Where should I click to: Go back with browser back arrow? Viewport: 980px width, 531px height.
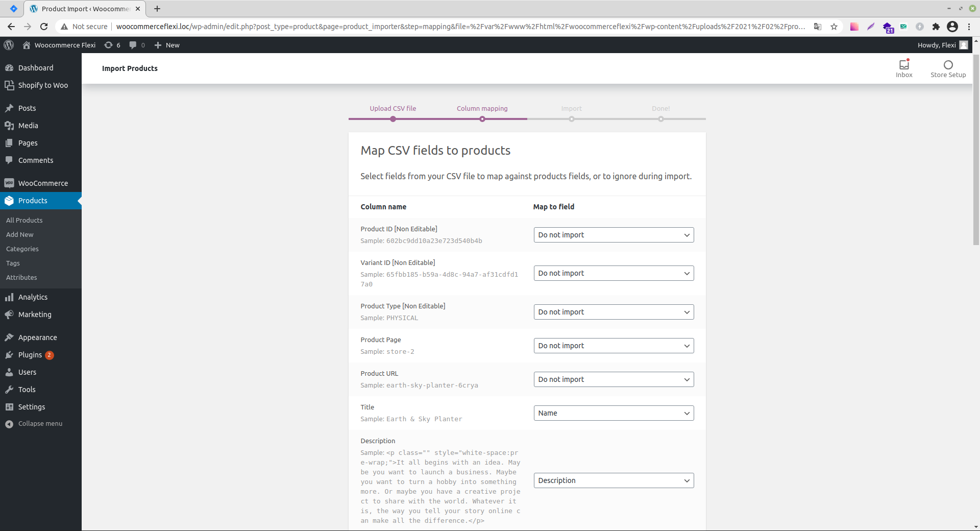(11, 27)
